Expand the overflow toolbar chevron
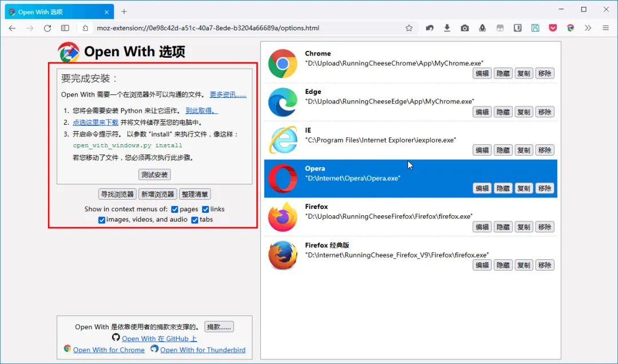Image resolution: width=618 pixels, height=364 pixels. [x=588, y=28]
